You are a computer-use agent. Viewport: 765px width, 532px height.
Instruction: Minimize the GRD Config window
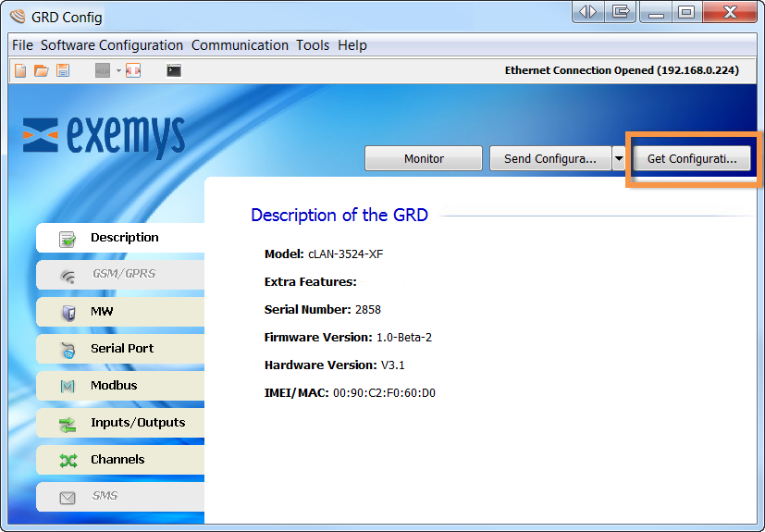pyautogui.click(x=656, y=12)
